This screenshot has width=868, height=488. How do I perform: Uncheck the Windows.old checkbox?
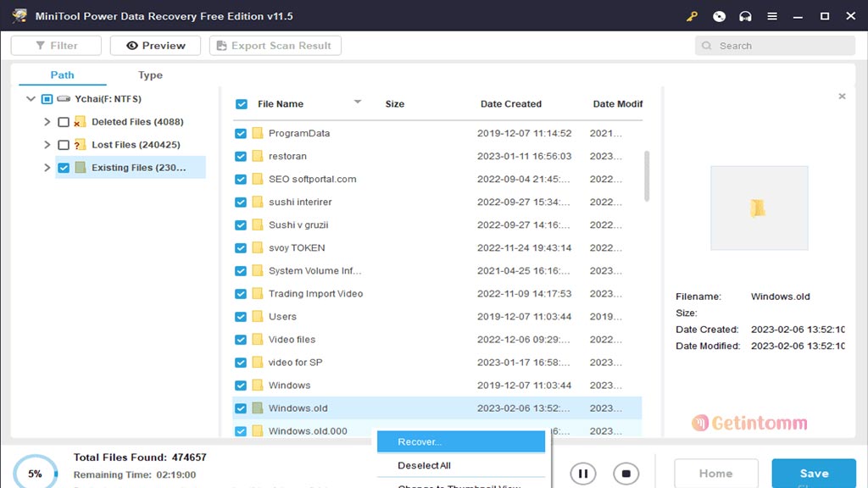click(x=240, y=408)
